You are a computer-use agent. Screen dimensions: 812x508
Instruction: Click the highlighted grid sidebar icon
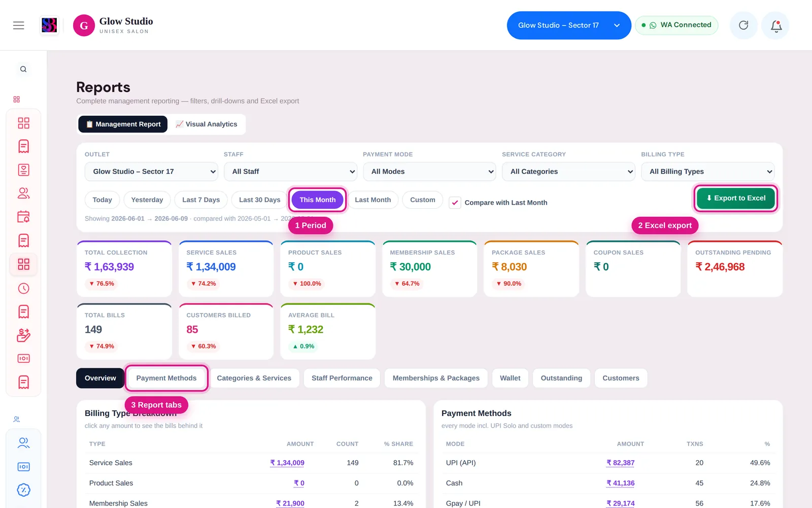coord(23,264)
